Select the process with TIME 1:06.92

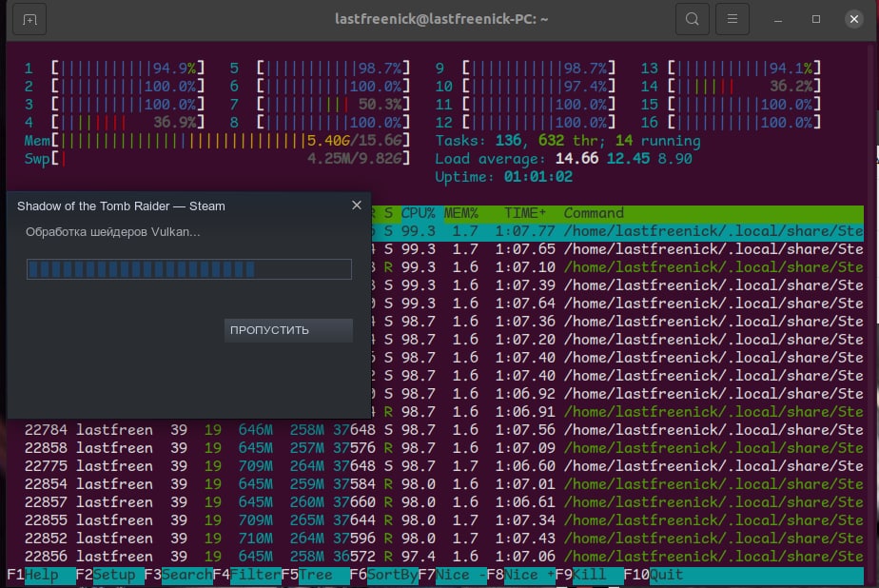617,394
